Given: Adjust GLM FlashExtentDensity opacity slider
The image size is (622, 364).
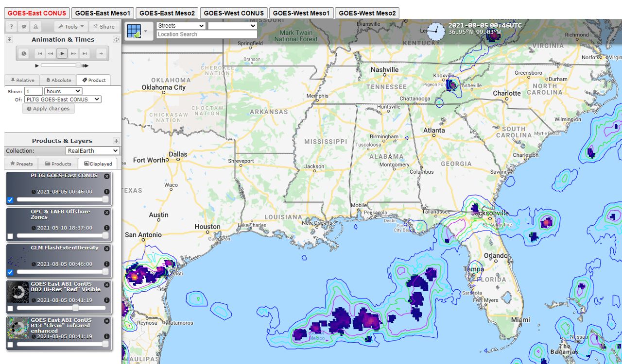Looking at the screenshot, I should [63, 272].
